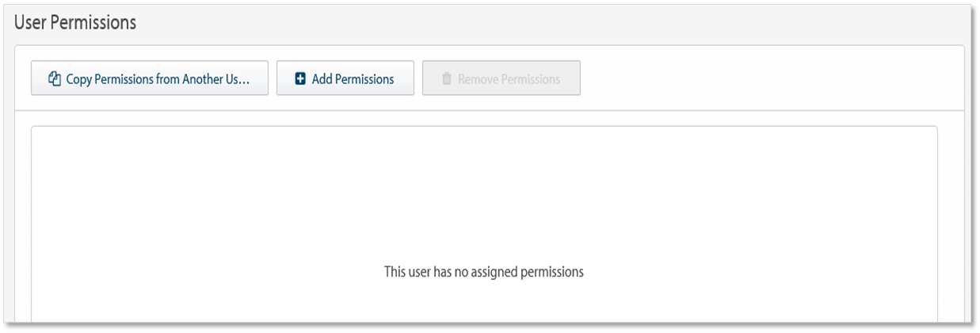This screenshot has width=980, height=333.
Task: Click the grey header bar right of User Permissions
Action: click(555, 23)
